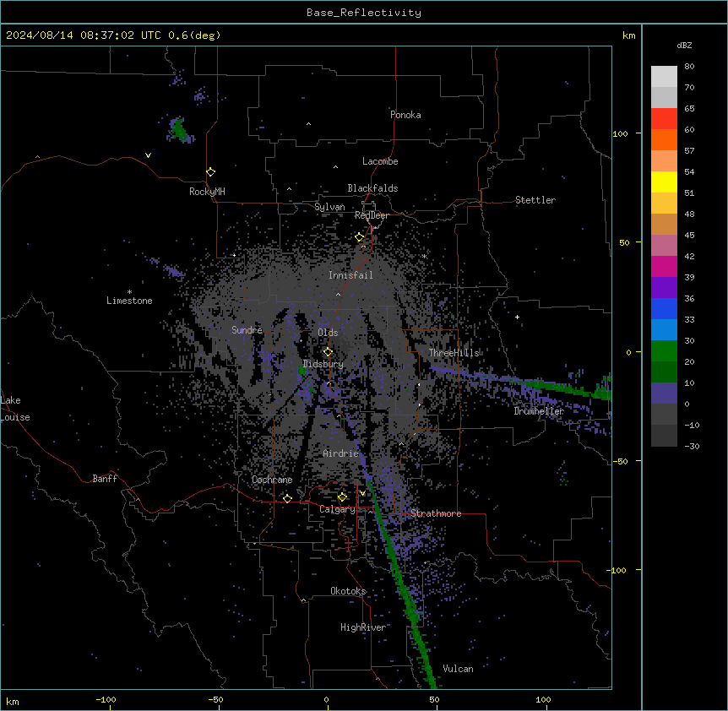
Task: Select the Lake Louise label
Action: point(15,409)
